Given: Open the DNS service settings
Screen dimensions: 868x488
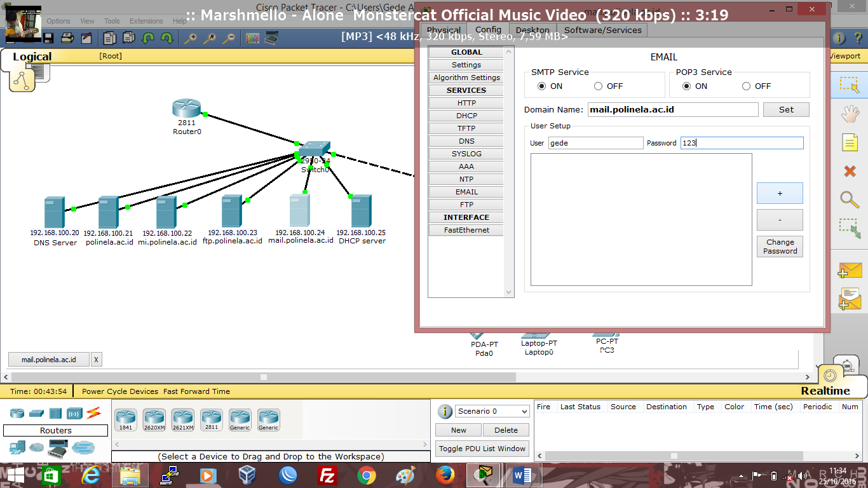Looking at the screenshot, I should [x=466, y=141].
